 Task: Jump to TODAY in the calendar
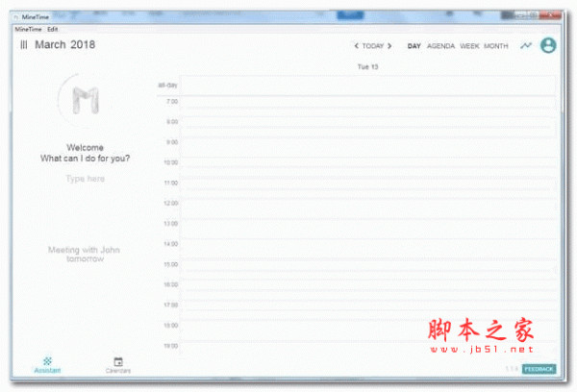click(373, 46)
